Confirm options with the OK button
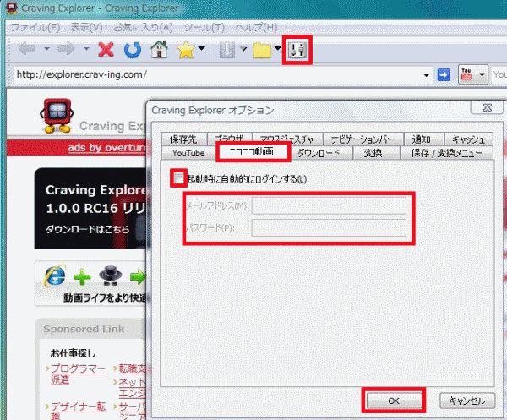The width and height of the screenshot is (507, 420). point(394,401)
